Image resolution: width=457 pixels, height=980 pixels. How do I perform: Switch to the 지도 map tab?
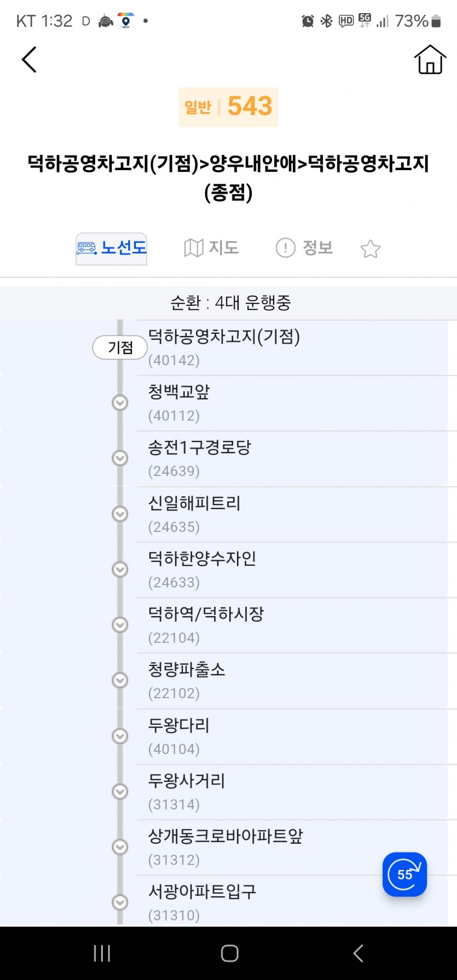coord(211,248)
